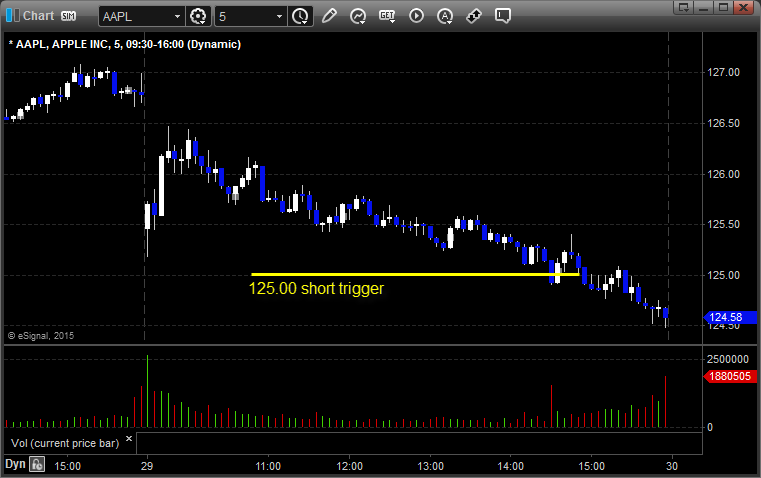
Task: Click the 12:00 time axis label
Action: pyautogui.click(x=349, y=466)
